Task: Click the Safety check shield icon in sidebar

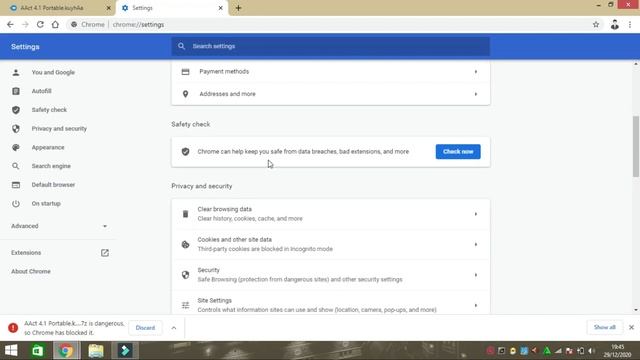Action: (x=16, y=110)
